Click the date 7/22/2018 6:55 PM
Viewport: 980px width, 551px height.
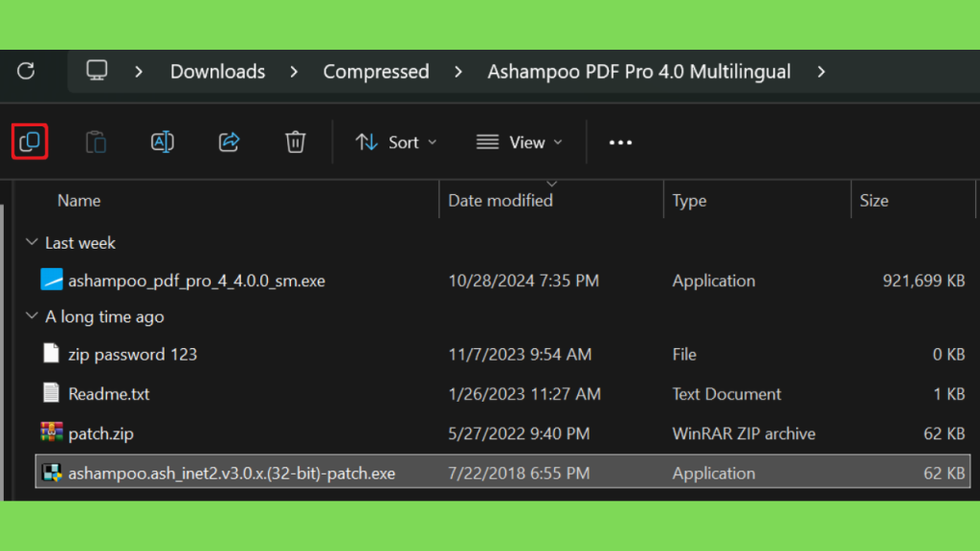point(519,473)
